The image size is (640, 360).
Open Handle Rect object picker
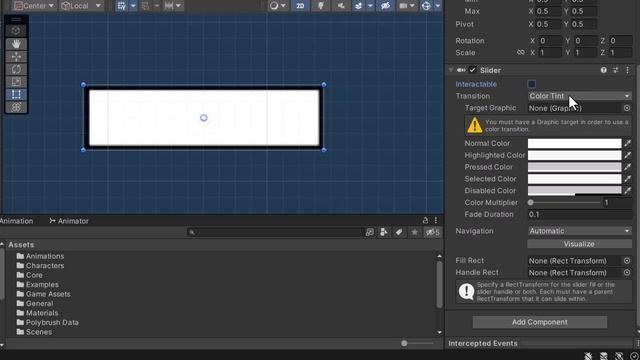(x=627, y=273)
